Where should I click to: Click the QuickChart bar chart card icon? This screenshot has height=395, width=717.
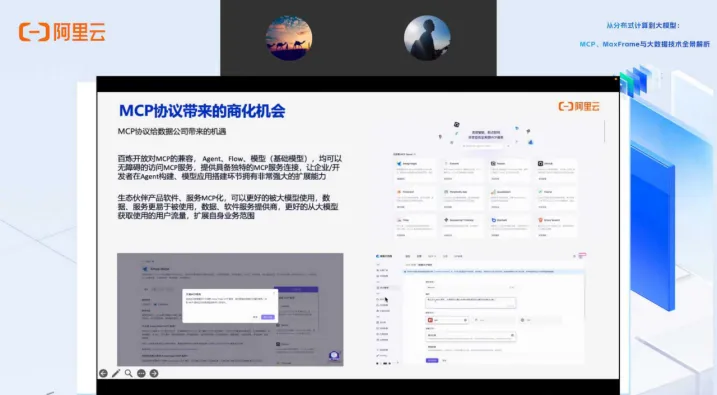point(493,192)
